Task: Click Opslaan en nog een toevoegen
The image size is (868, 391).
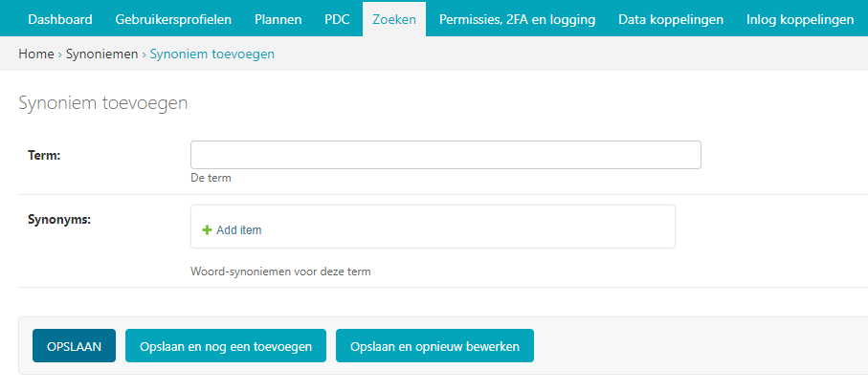Action: tap(225, 346)
